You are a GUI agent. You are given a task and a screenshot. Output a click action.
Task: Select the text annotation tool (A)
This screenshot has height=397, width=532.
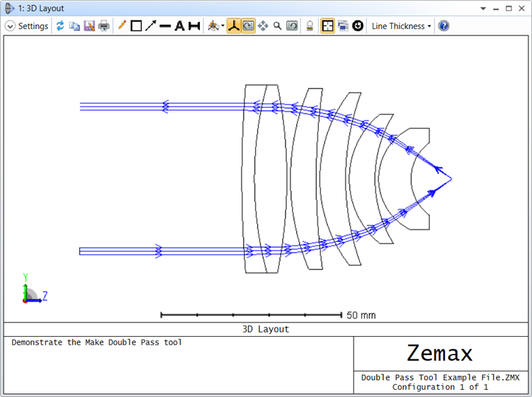[x=179, y=26]
